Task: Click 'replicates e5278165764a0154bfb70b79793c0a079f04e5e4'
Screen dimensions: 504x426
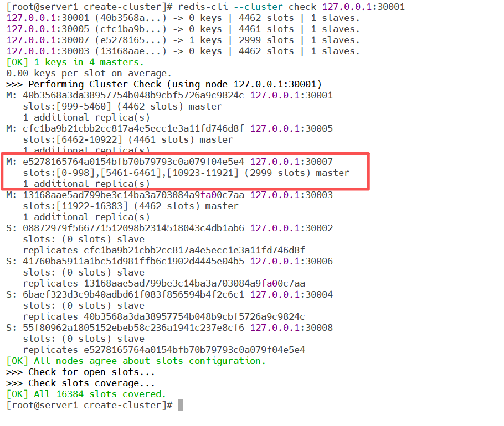Action: click(164, 350)
